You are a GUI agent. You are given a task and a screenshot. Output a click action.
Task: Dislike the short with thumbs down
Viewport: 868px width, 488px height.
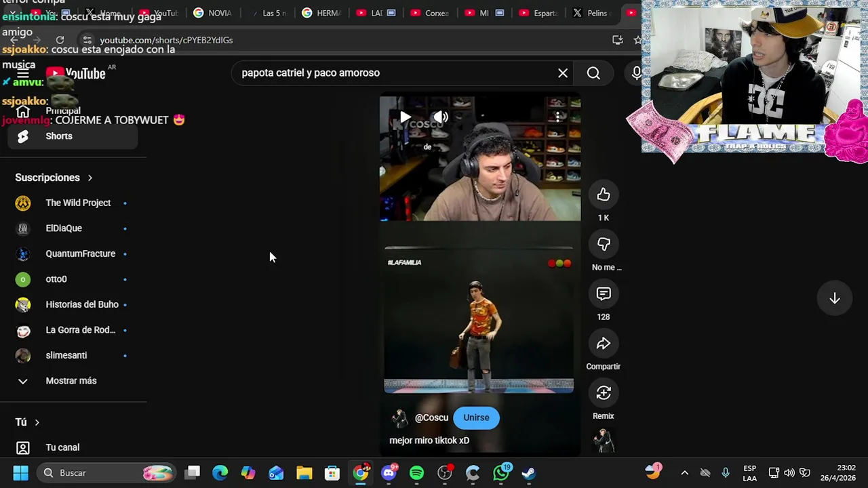pyautogui.click(x=604, y=245)
